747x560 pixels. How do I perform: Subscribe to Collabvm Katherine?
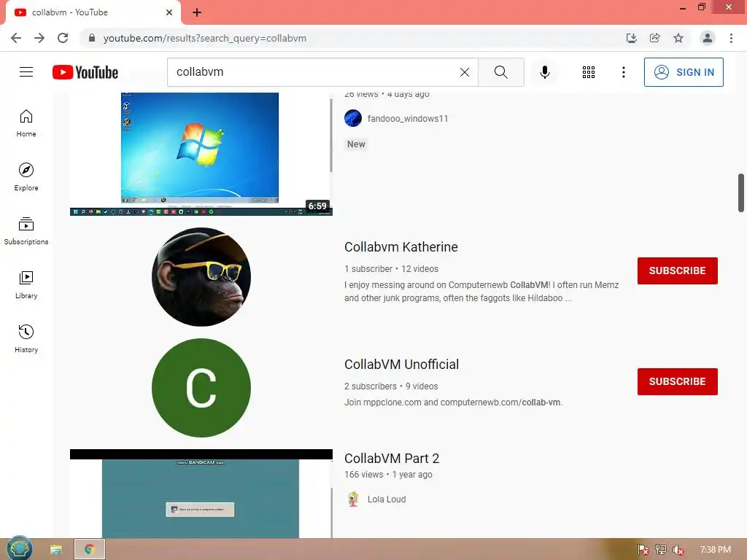coord(678,271)
